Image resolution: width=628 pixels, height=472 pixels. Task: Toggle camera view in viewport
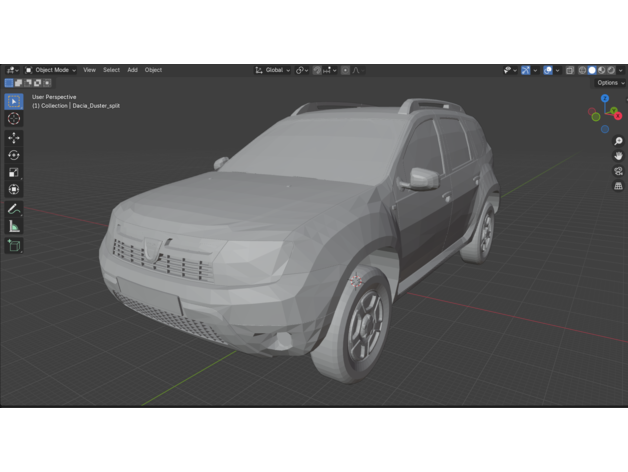pyautogui.click(x=619, y=171)
